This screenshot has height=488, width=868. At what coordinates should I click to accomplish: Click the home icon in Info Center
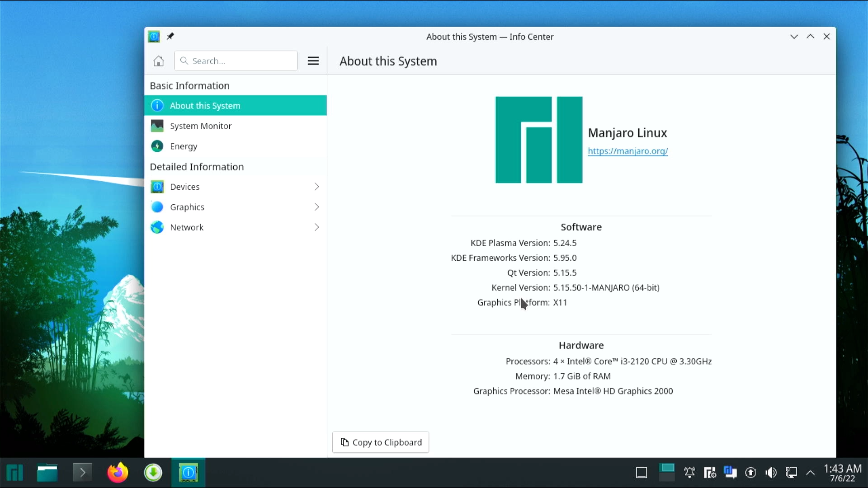tap(158, 61)
